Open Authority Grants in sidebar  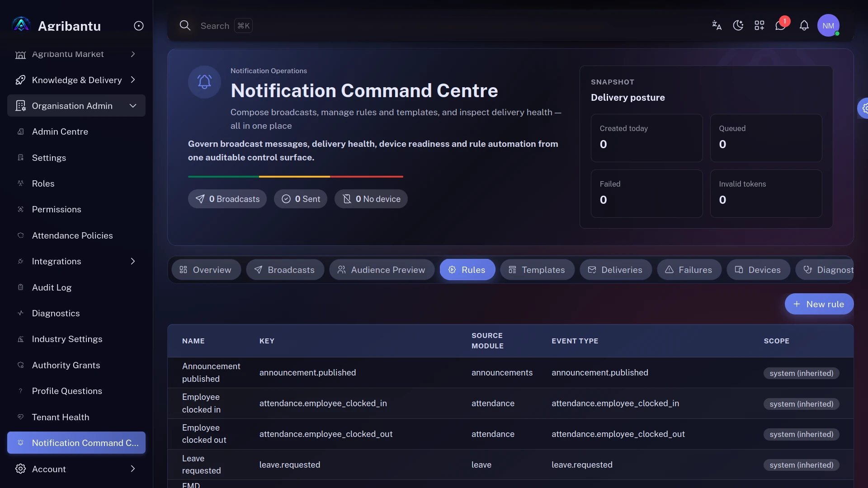coord(76,365)
